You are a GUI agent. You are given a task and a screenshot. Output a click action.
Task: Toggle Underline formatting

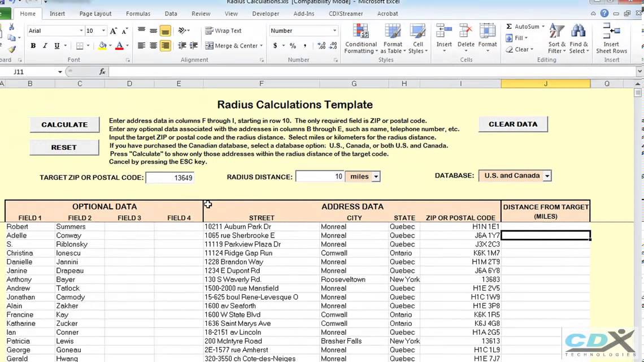tap(56, 46)
